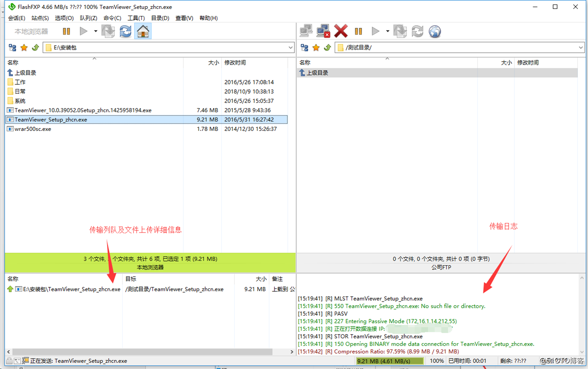Screen dimensions: 588x369
Task: Go up with remote green arrow icon
Action: click(x=327, y=48)
